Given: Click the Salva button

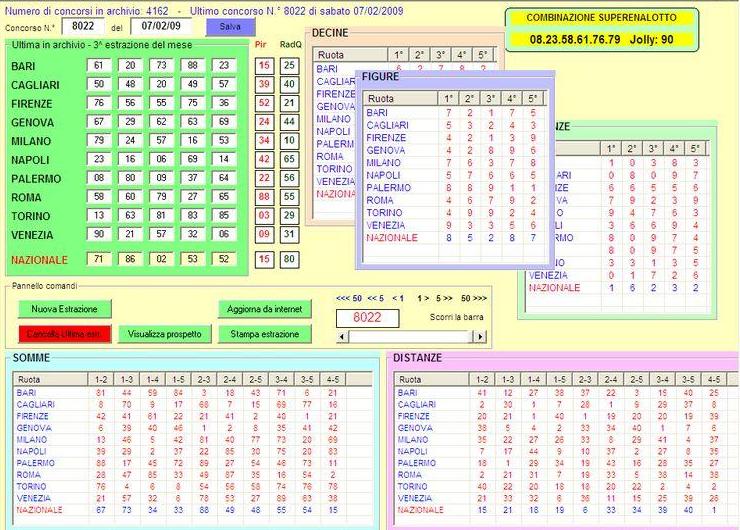Looking at the screenshot, I should coord(230,27).
